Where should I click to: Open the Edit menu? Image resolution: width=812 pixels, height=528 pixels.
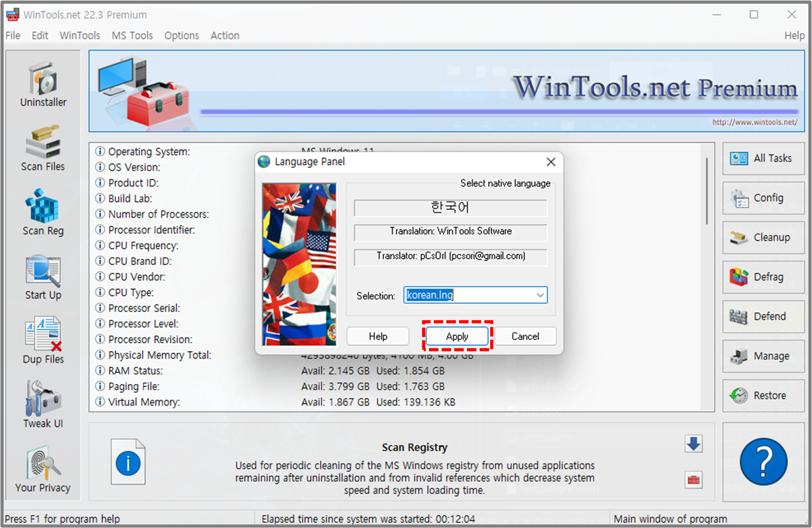pos(40,35)
